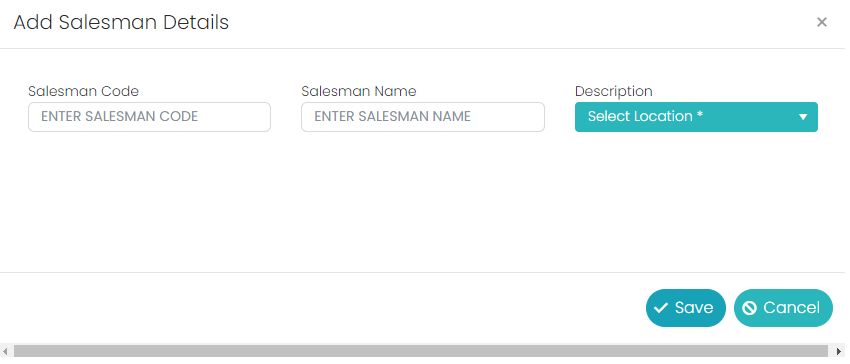Image resolution: width=850 pixels, height=364 pixels.
Task: Focus the Enter Salesman Name field
Action: point(423,117)
